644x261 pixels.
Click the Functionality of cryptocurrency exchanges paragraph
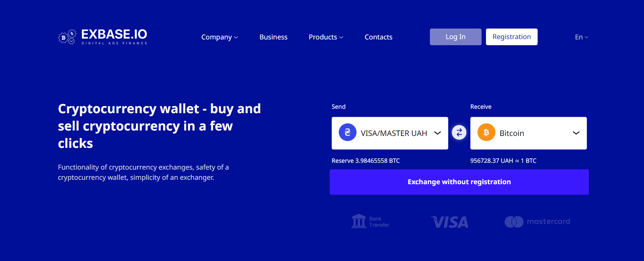point(143,172)
